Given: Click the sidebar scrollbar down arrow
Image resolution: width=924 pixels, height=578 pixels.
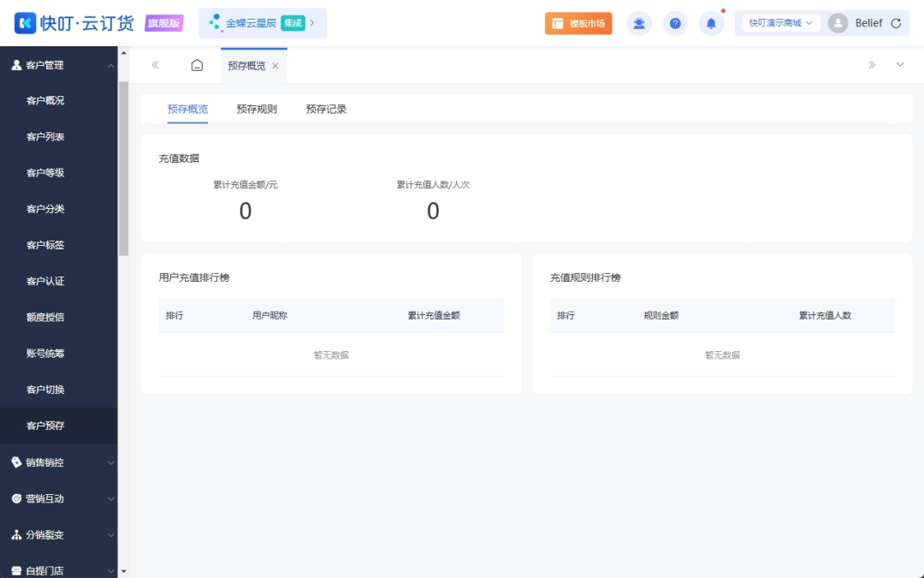Looking at the screenshot, I should 123,571.
